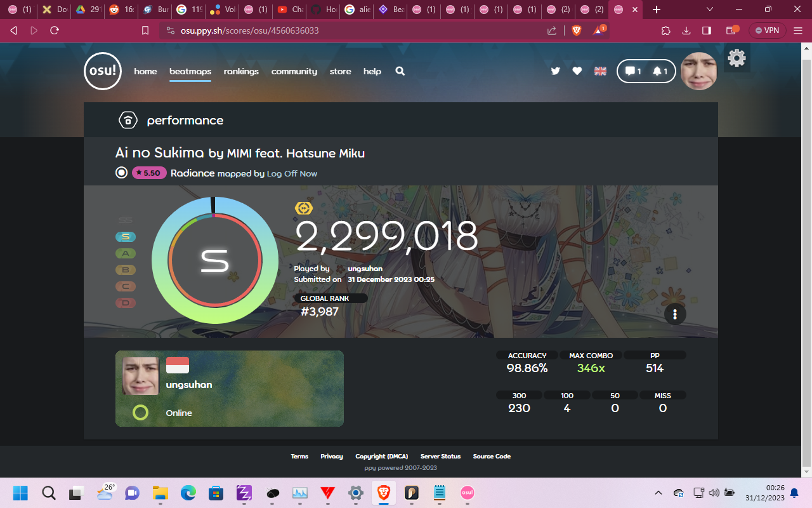Viewport: 812px width, 508px height.
Task: Go back to the previous page
Action: pyautogui.click(x=14, y=30)
